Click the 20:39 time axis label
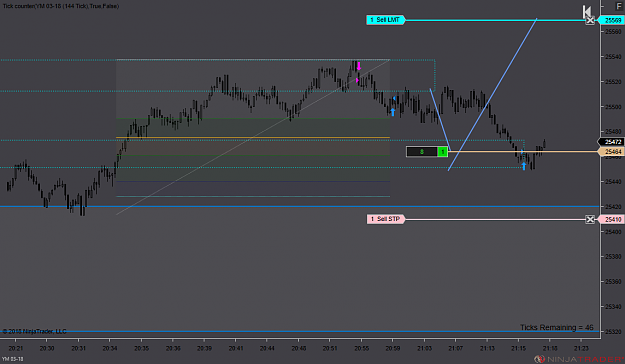 (x=204, y=348)
